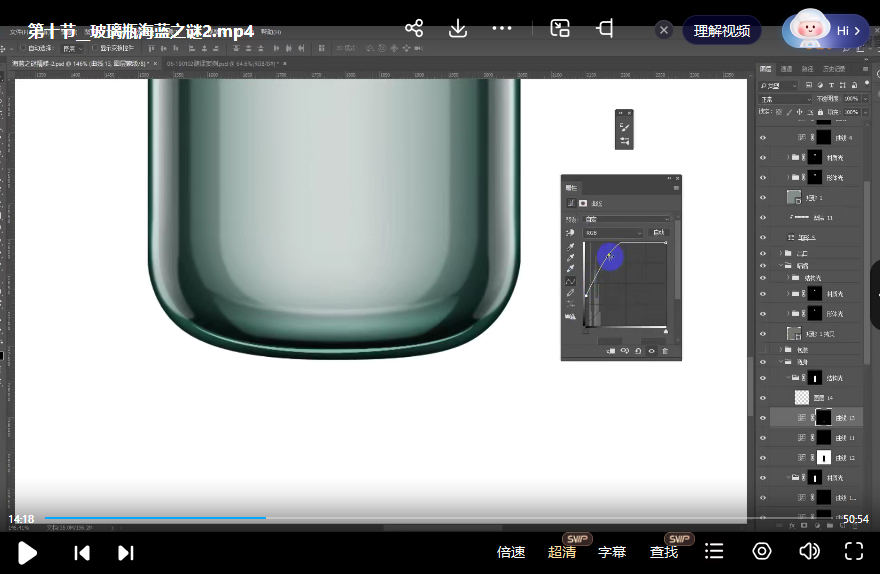Select the curve point edit tool
880x574 pixels.
coord(571,281)
